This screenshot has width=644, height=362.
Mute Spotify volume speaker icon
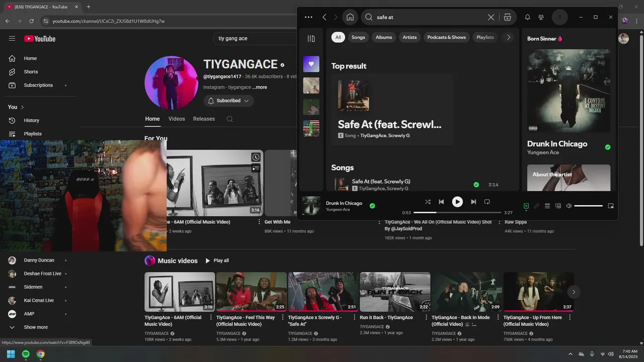(x=569, y=206)
